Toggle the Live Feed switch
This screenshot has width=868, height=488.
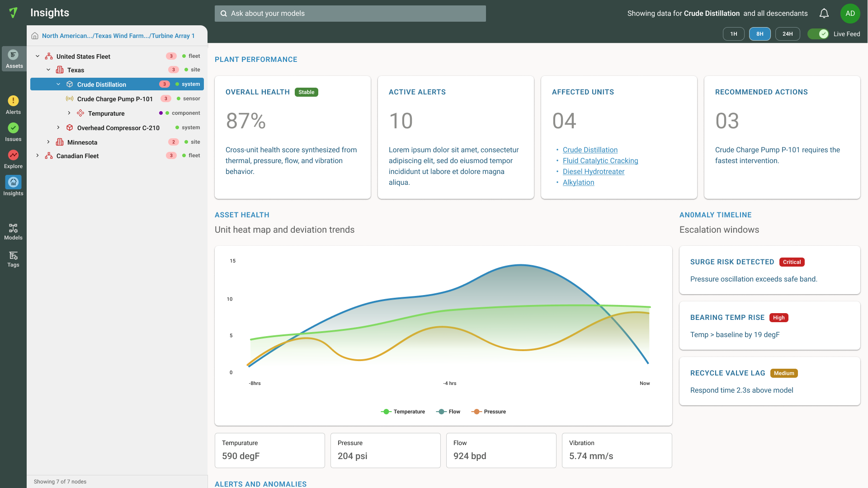(818, 34)
